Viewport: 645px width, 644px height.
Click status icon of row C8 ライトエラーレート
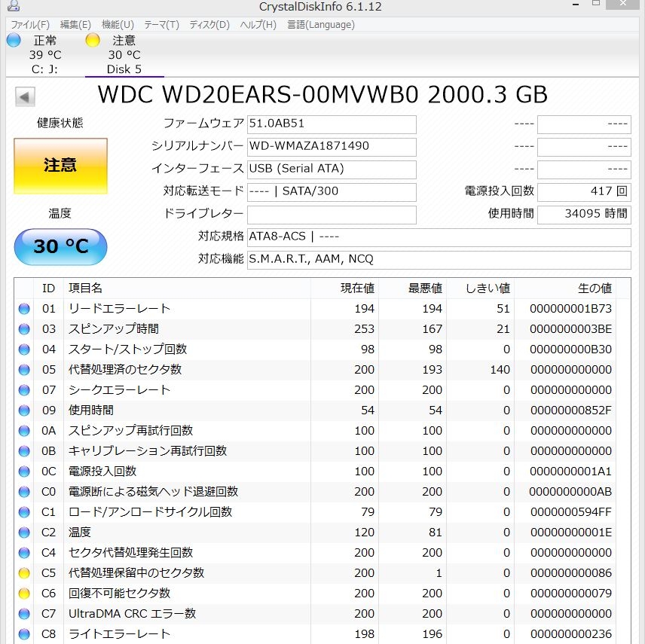tap(24, 634)
